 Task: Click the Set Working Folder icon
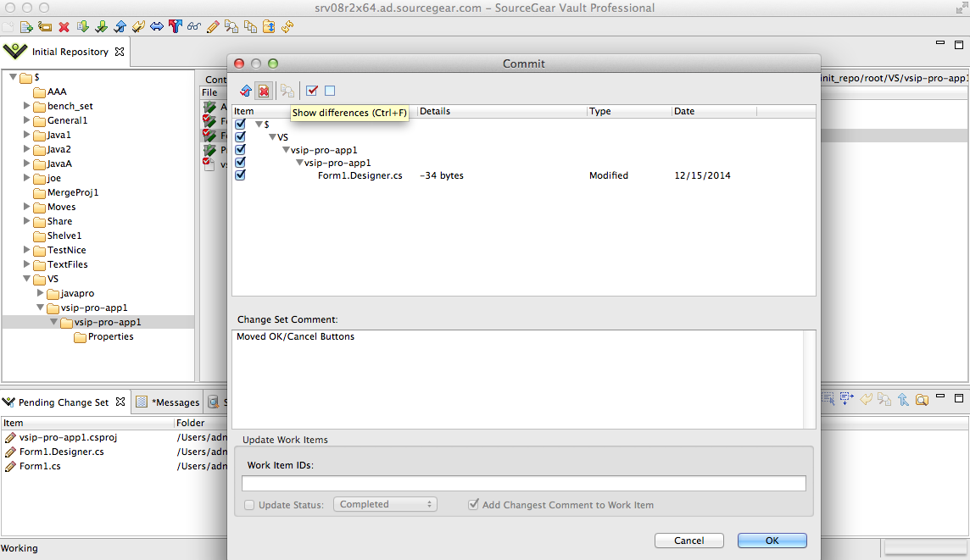pyautogui.click(x=269, y=26)
